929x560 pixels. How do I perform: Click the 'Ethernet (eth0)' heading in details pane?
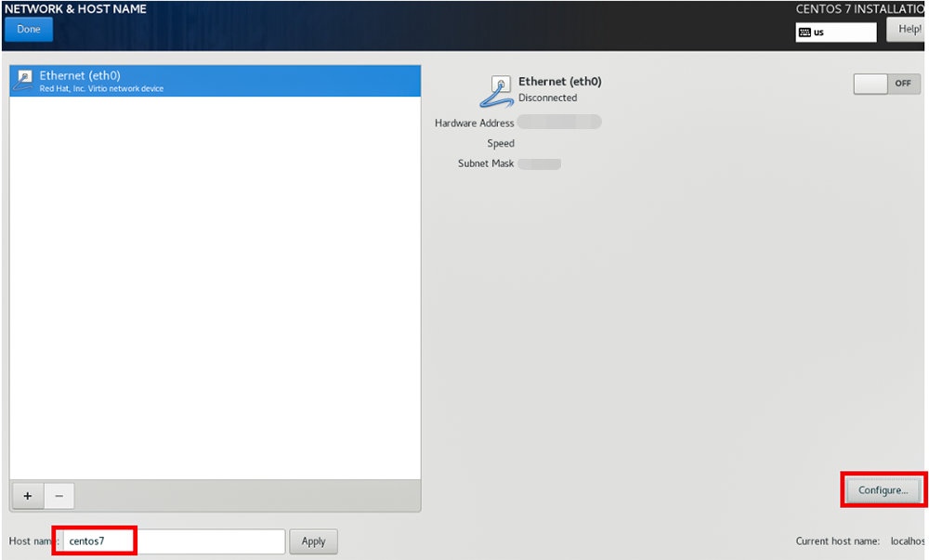click(x=560, y=82)
